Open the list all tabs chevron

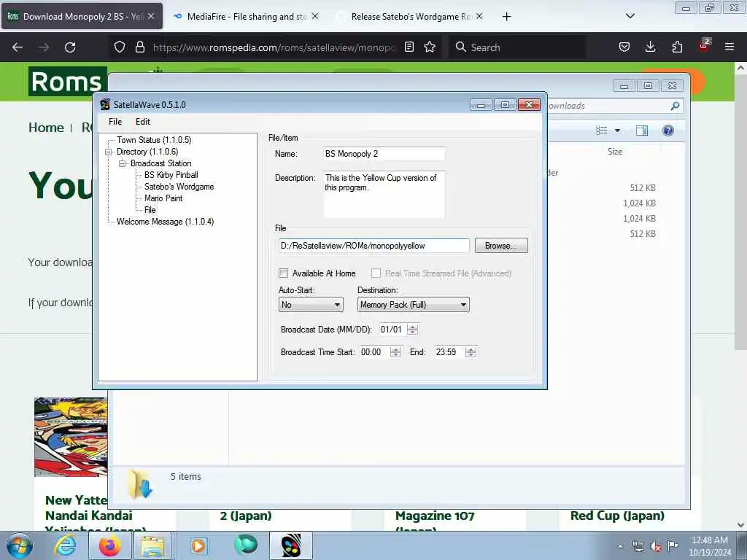coord(630,16)
